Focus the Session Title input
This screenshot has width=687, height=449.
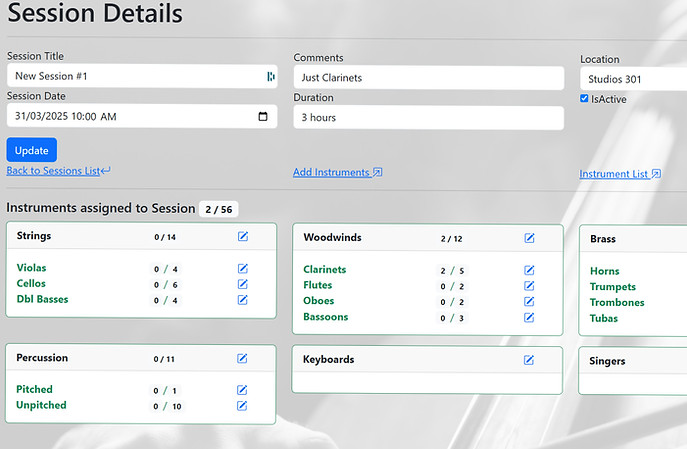click(x=142, y=76)
